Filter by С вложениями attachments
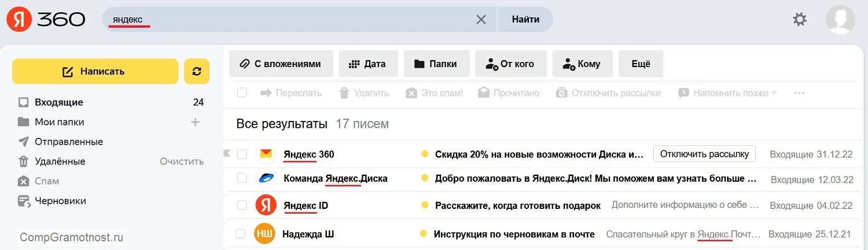 [281, 64]
